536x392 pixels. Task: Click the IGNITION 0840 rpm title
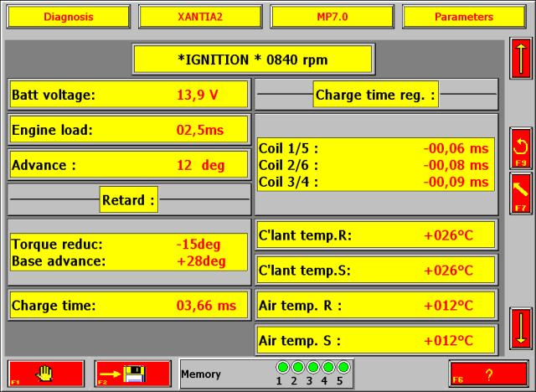(253, 59)
